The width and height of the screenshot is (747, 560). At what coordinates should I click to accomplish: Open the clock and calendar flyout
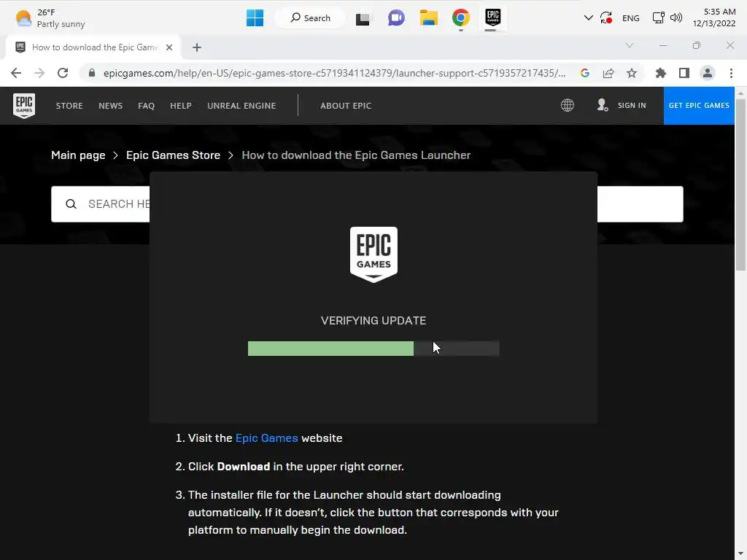pyautogui.click(x=713, y=17)
